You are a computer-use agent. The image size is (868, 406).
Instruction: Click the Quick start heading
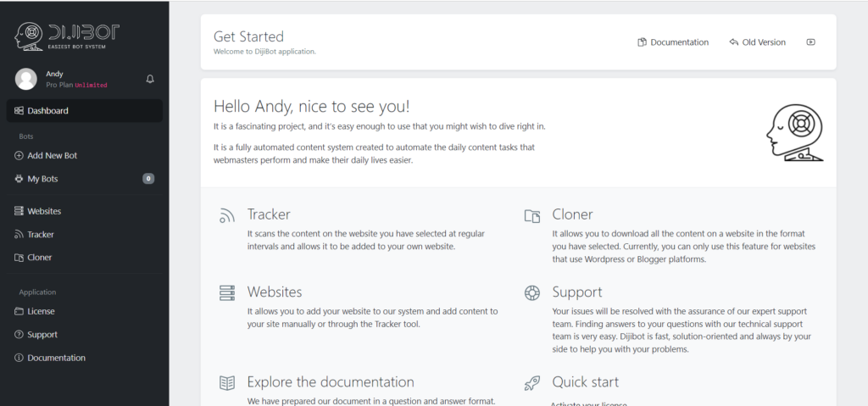pyautogui.click(x=585, y=381)
